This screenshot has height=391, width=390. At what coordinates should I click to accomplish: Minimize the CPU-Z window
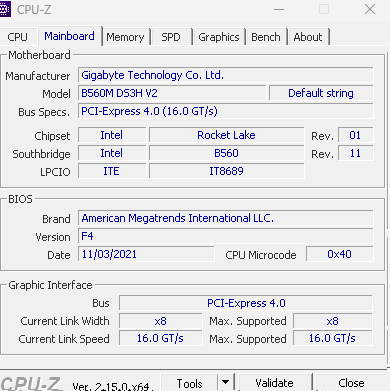279,9
